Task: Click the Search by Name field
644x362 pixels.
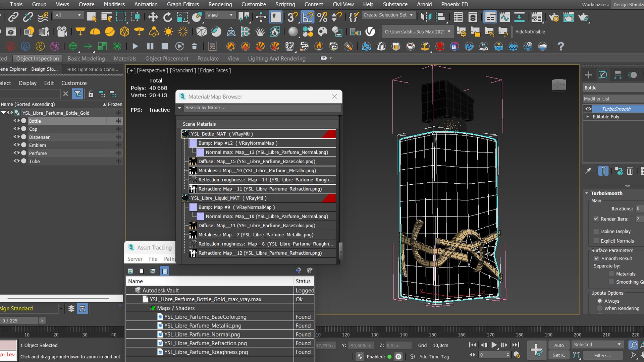Action: (262, 108)
